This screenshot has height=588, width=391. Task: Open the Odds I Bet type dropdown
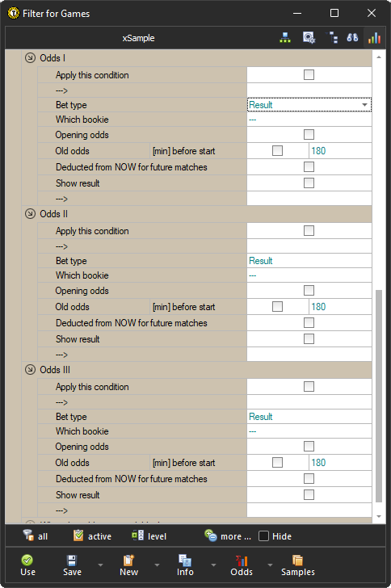(x=364, y=105)
